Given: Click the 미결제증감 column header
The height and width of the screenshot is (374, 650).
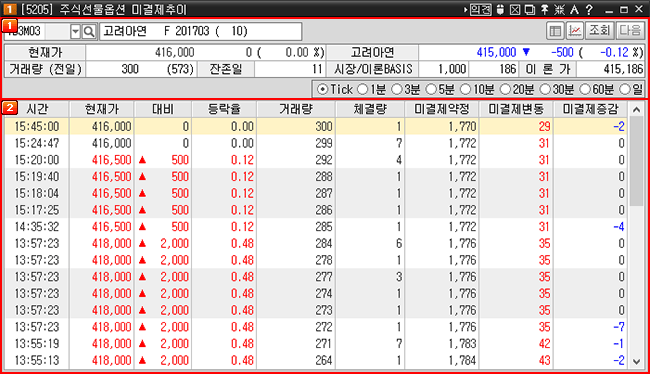Looking at the screenshot, I should pyautogui.click(x=590, y=109).
